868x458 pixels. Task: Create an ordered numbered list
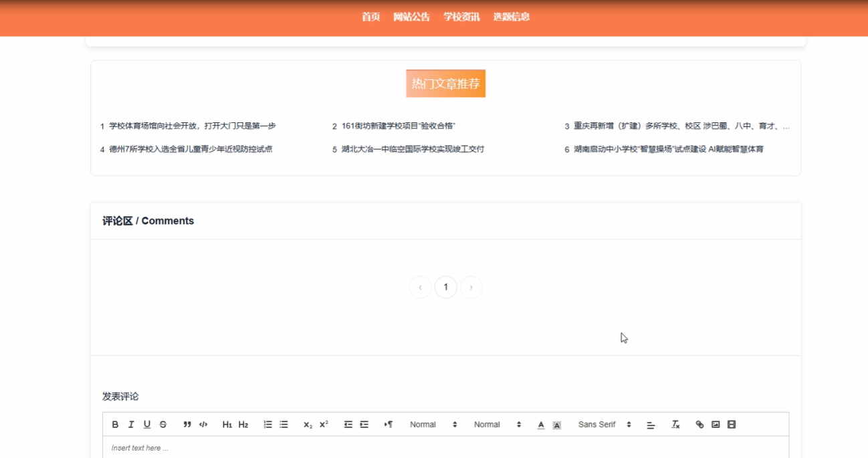coord(267,425)
